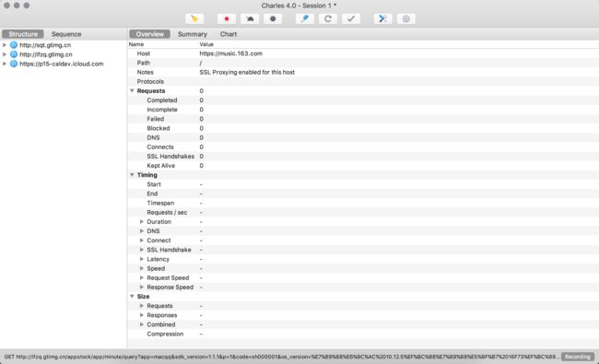Switch to the Sequence tab
The width and height of the screenshot is (599, 364).
click(x=66, y=34)
